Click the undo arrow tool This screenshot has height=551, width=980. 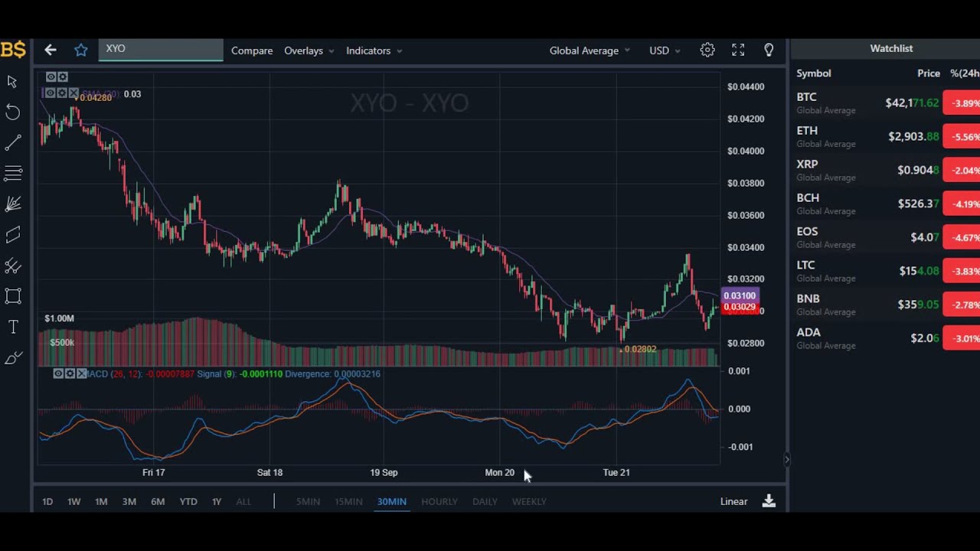[12, 112]
